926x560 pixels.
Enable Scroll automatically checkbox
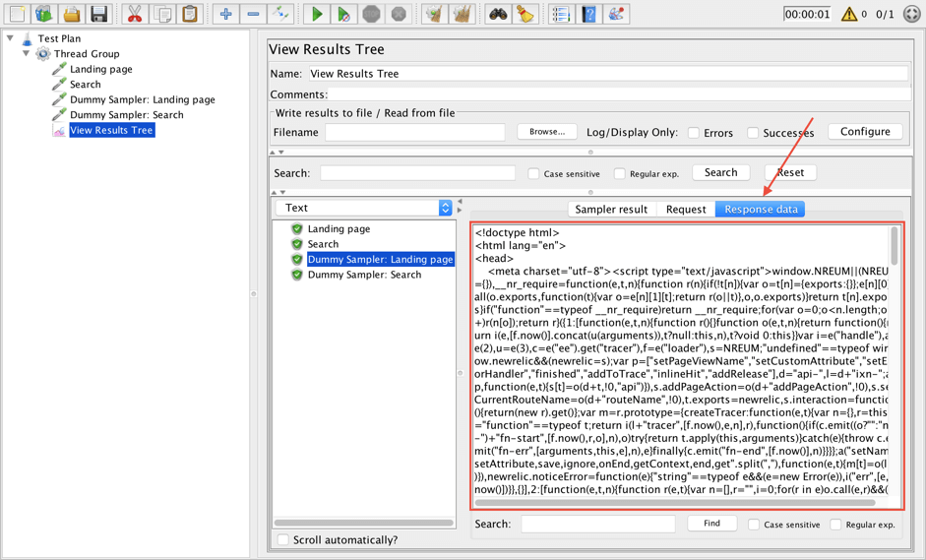tap(283, 540)
